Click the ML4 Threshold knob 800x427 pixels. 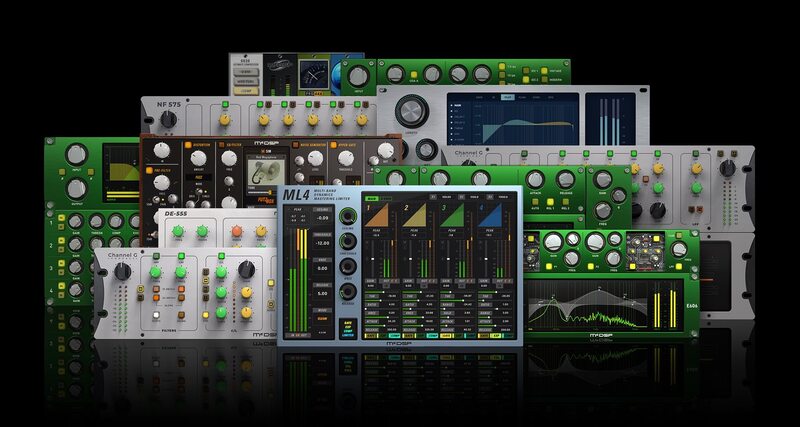coord(348,241)
